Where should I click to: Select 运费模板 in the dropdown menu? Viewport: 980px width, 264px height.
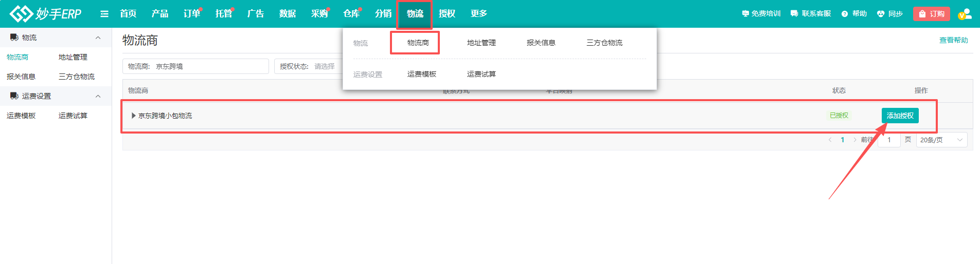pos(421,74)
